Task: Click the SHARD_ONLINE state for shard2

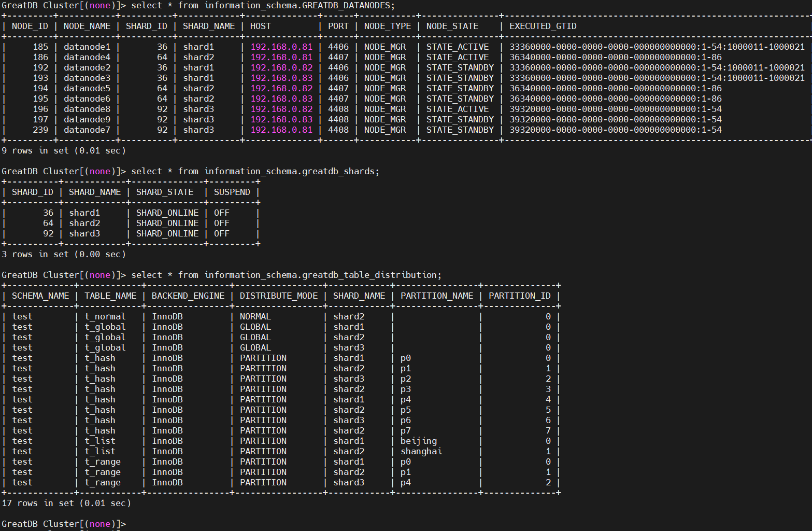Action: [x=167, y=223]
